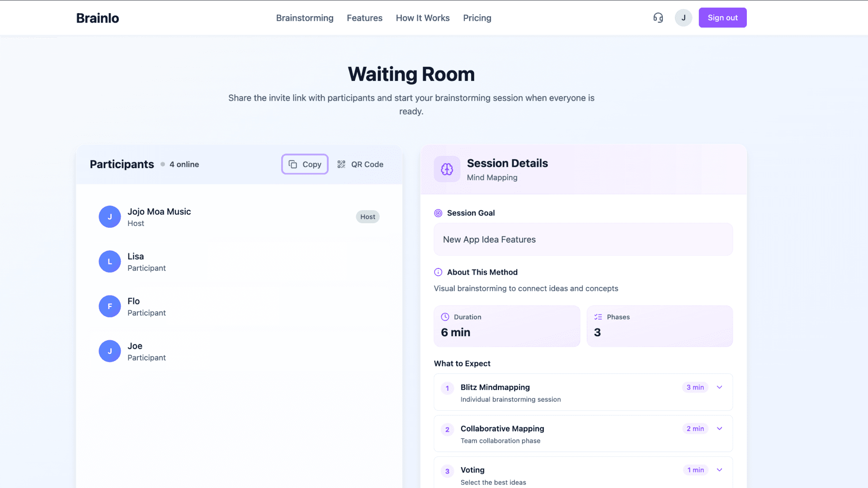Viewport: 868px width, 488px height.
Task: Click the info icon next to About This Method
Action: 437,272
